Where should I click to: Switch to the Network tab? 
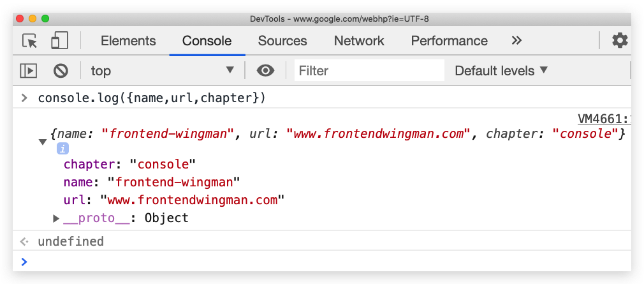point(359,41)
